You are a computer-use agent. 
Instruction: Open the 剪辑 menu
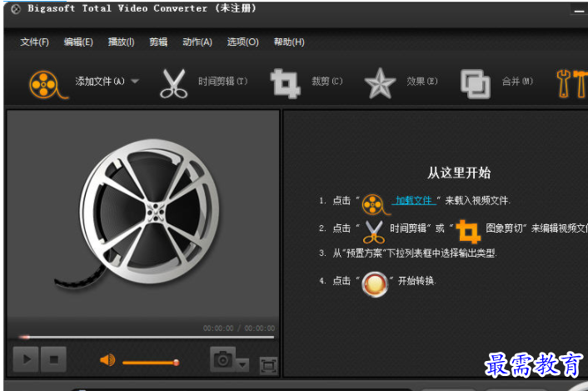(158, 42)
